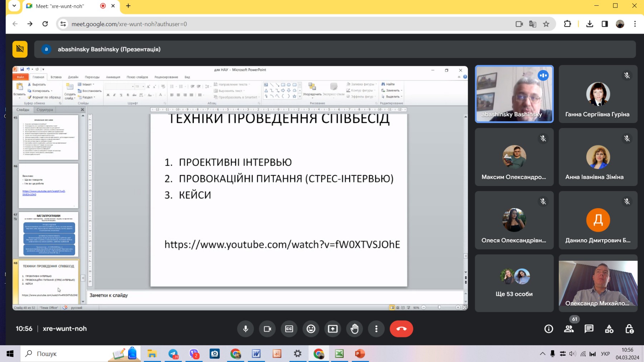Open a new browser tab
Image resolution: width=644 pixels, height=362 pixels.
[x=128, y=6]
